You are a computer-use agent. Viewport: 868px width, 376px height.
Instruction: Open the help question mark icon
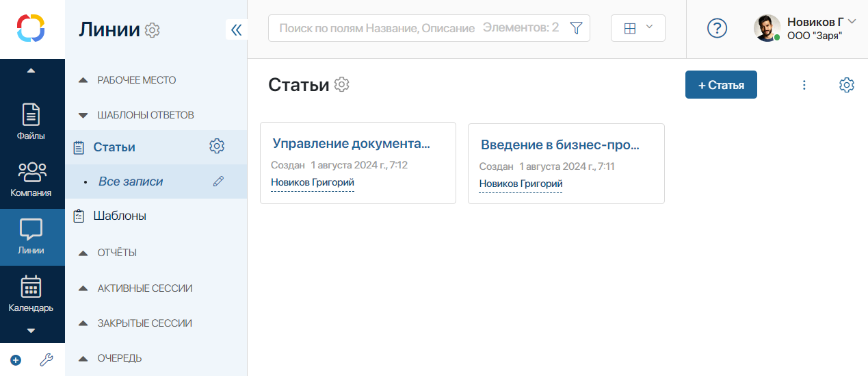(x=717, y=28)
